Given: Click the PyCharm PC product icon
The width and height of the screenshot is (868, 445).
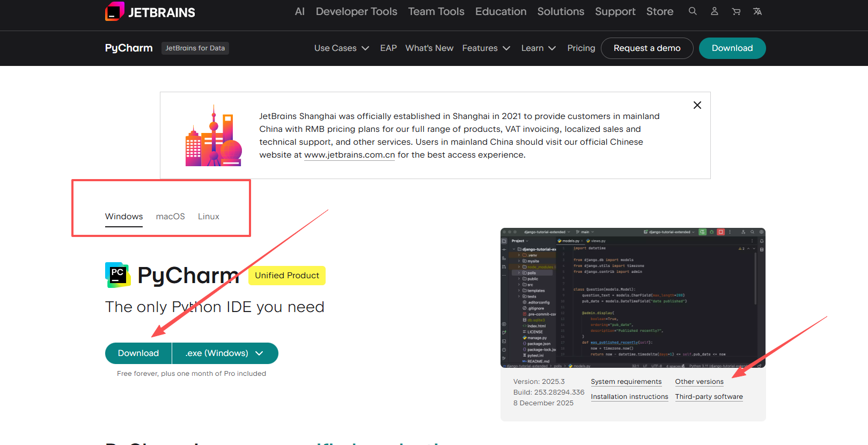Looking at the screenshot, I should (x=117, y=275).
